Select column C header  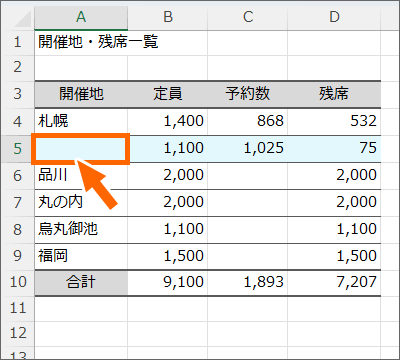[x=248, y=17]
